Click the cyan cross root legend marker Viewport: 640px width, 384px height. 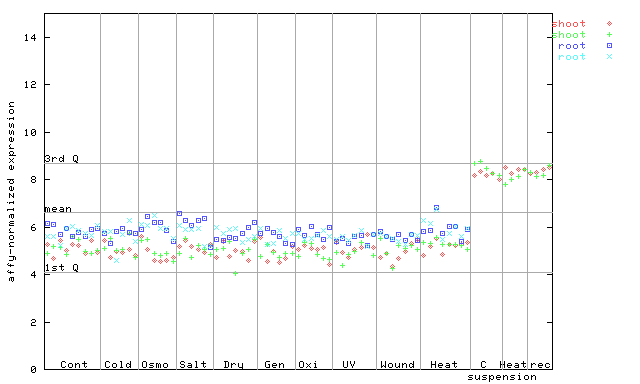pyautogui.click(x=609, y=57)
